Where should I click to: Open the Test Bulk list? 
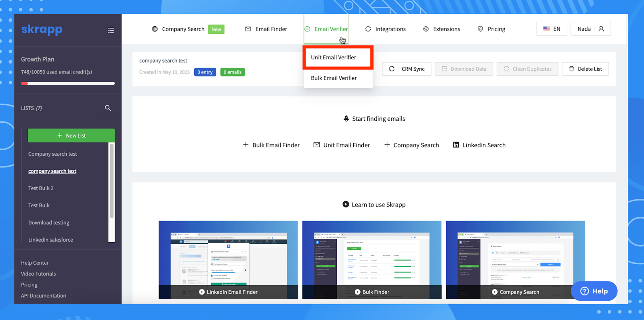point(39,205)
